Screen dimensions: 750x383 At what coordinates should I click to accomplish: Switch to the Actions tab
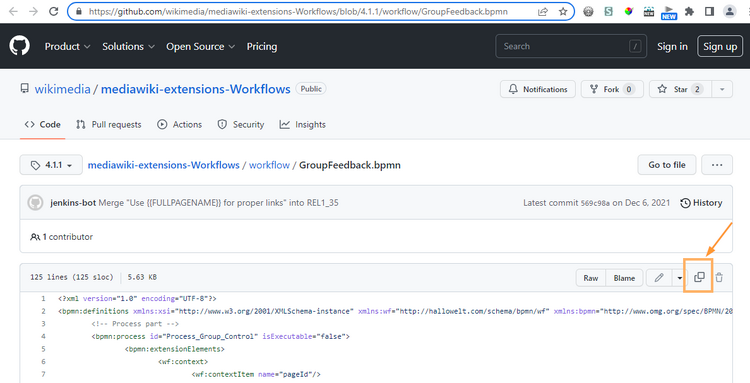[x=179, y=124]
